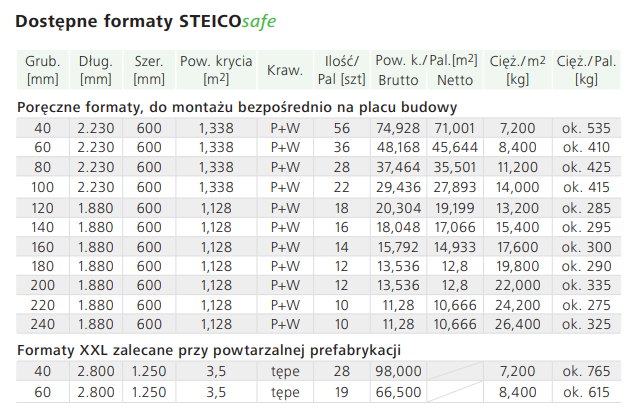Click the weight value 26,400
This screenshot has width=637, height=418.
[x=517, y=325]
